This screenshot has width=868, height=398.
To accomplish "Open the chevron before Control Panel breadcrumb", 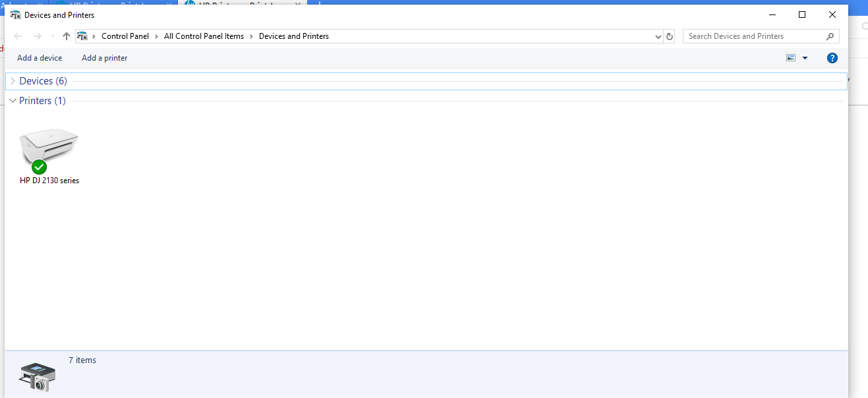I will [94, 36].
